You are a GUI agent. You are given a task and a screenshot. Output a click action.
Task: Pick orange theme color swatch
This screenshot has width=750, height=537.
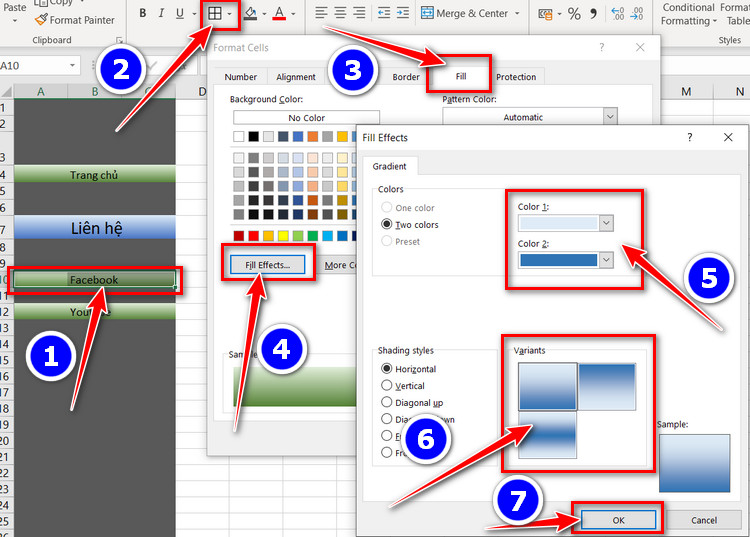pos(313,137)
